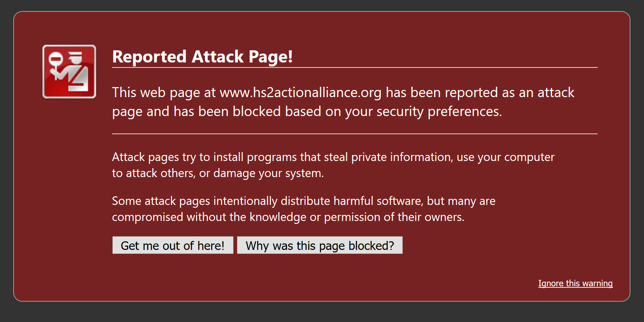The height and width of the screenshot is (322, 644).
Task: Click "reported as an attack" in the first paragraph
Action: [509, 92]
